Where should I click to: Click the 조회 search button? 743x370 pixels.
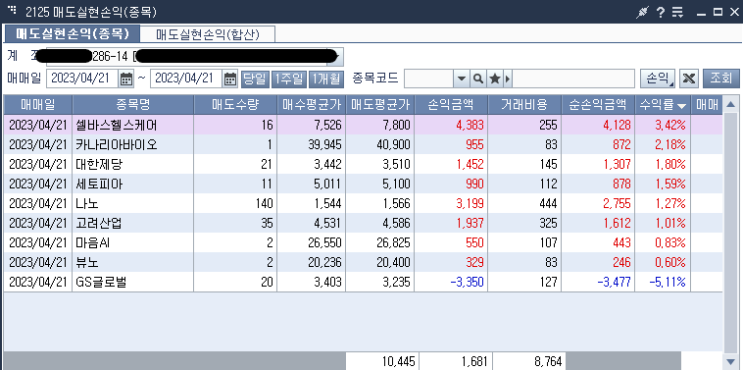(x=721, y=79)
